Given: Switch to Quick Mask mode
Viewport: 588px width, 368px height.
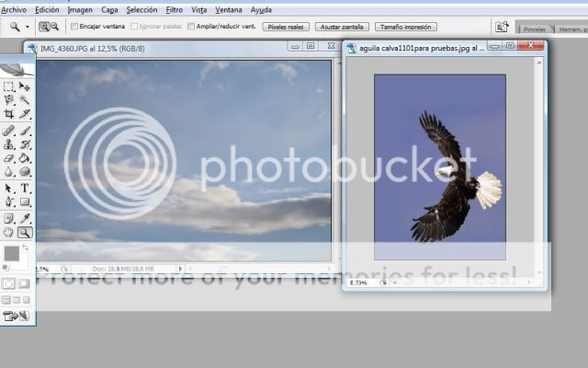Looking at the screenshot, I should (x=24, y=283).
